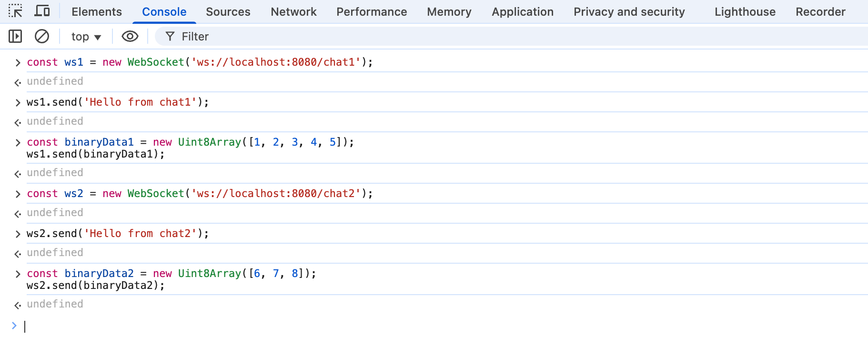Viewport: 868px width, 337px height.
Task: Click the funnel filter icon
Action: coord(170,36)
